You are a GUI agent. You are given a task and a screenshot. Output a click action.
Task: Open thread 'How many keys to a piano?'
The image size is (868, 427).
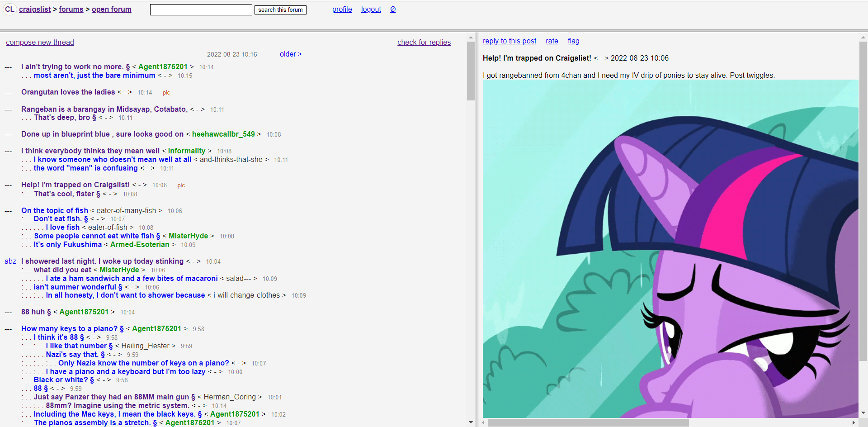[x=72, y=328]
